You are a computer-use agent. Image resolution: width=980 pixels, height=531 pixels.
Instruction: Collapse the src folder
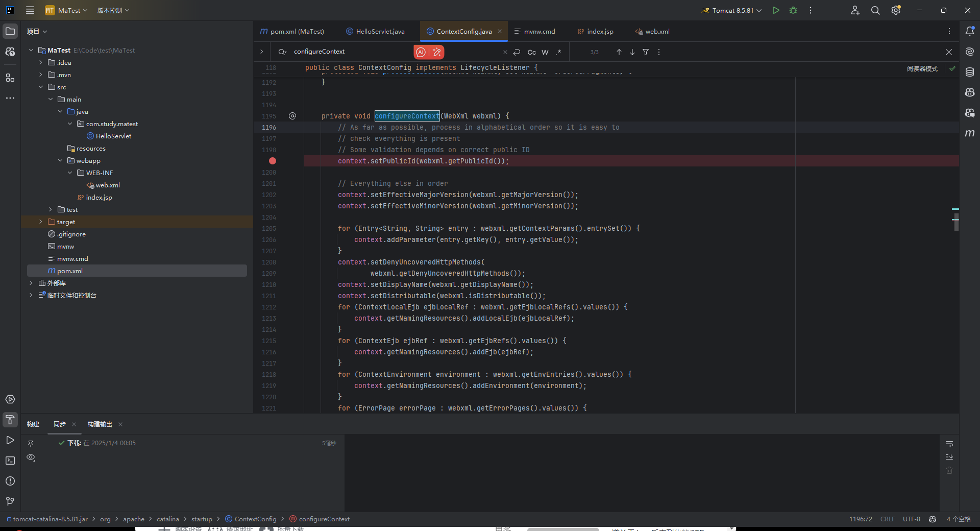point(41,87)
